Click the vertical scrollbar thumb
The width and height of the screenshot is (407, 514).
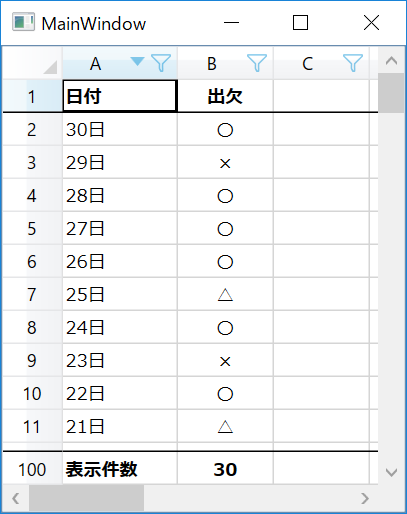391,93
